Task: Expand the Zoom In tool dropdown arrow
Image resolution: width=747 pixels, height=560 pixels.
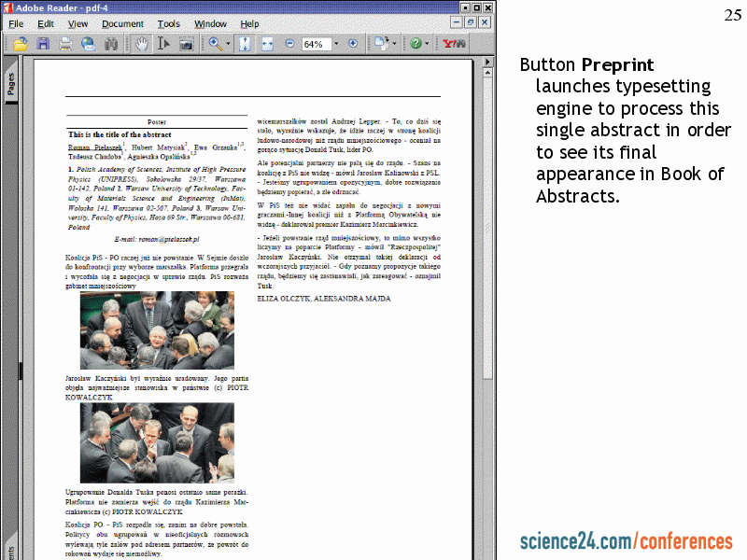Action: coord(227,44)
